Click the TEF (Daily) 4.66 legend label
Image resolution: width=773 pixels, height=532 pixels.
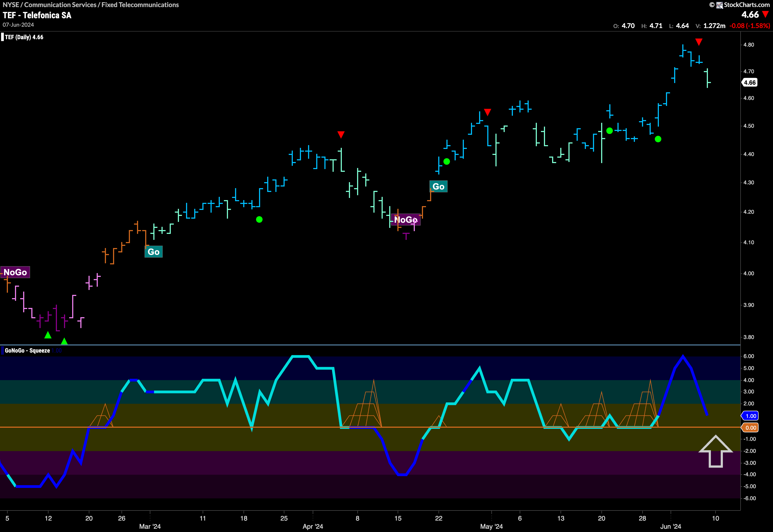24,37
